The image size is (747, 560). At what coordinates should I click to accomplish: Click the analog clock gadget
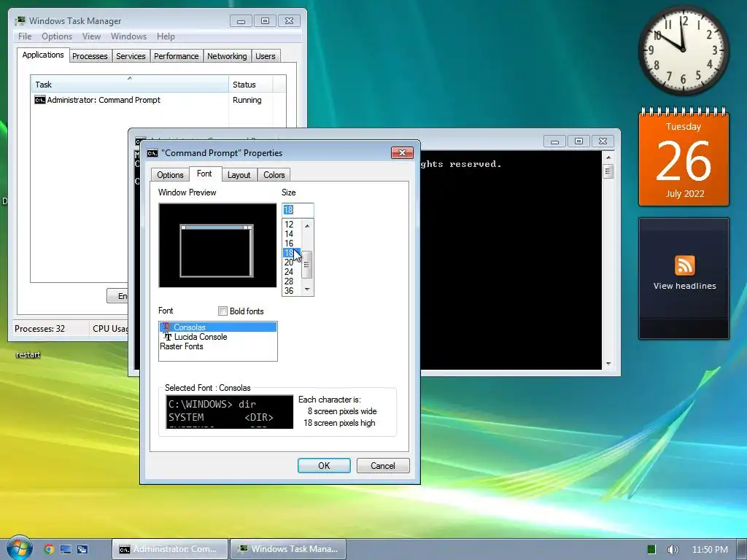[683, 50]
